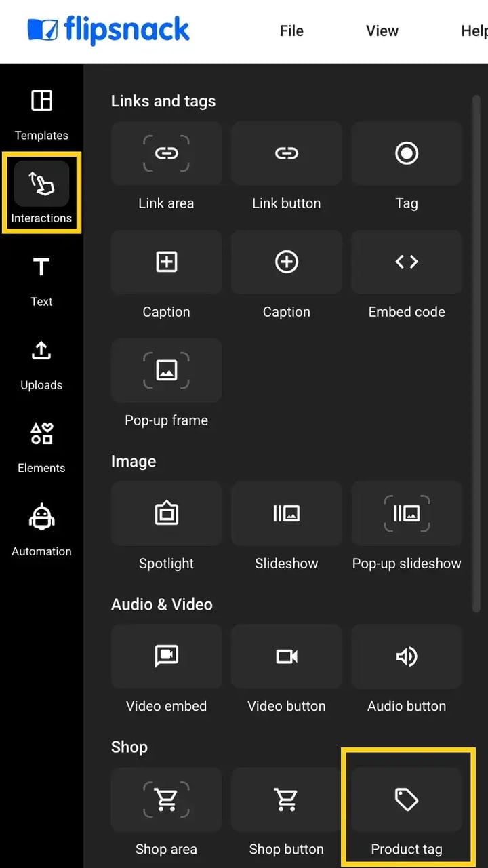The height and width of the screenshot is (868, 488).
Task: Click the Flipsnack logo
Action: coord(108,31)
